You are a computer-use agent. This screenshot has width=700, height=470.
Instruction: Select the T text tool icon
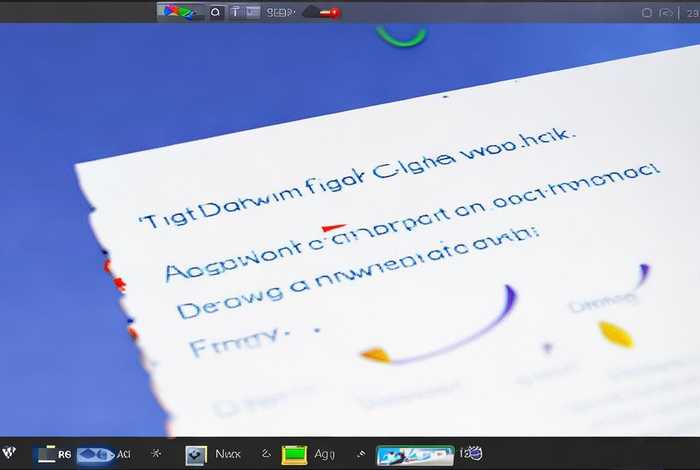[x=236, y=13]
